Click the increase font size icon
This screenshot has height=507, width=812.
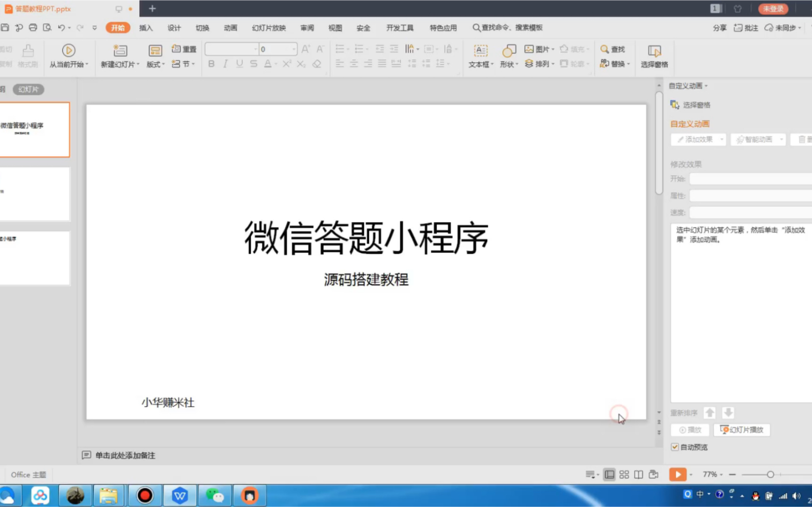pyautogui.click(x=305, y=49)
